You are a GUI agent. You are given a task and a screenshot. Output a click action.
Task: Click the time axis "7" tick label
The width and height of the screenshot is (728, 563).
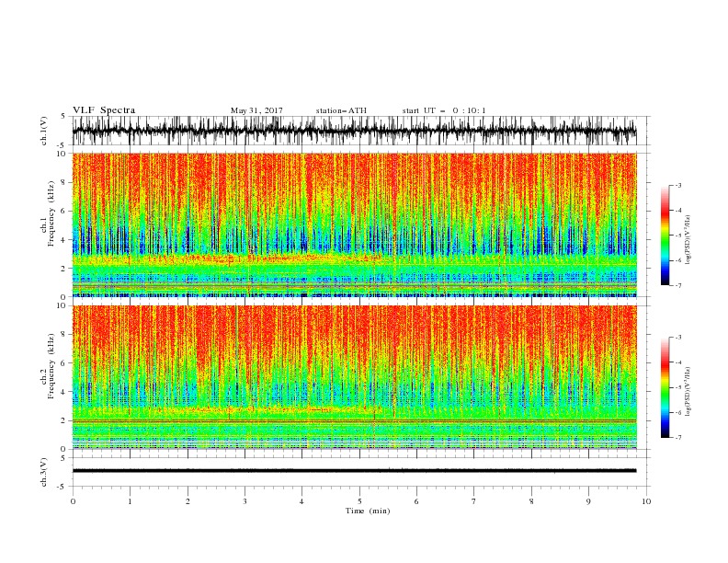[474, 501]
